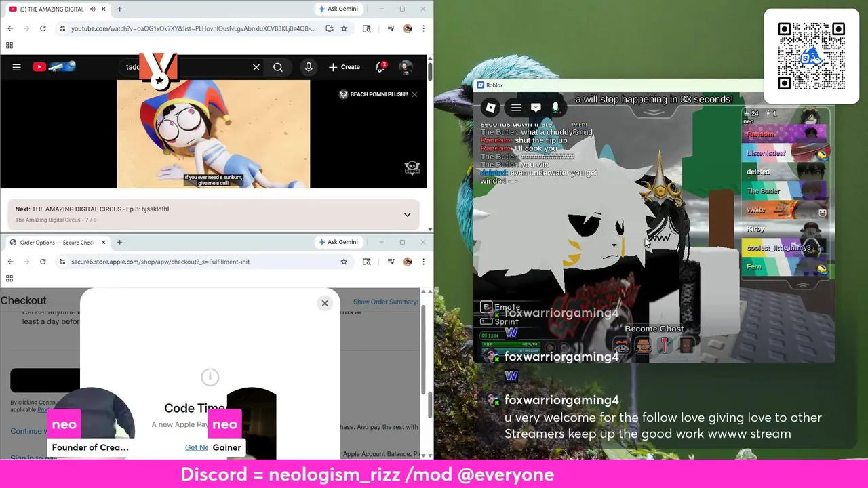Screen dimensions: 868x488
Task: Open Chrome three-dot menu in YouTube window
Action: tap(423, 28)
